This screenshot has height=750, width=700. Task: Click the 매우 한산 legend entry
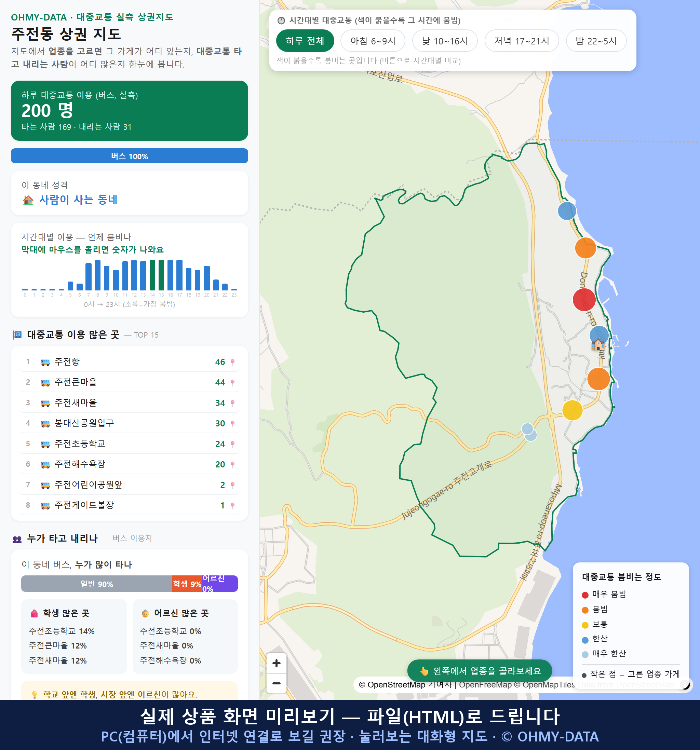click(x=604, y=653)
